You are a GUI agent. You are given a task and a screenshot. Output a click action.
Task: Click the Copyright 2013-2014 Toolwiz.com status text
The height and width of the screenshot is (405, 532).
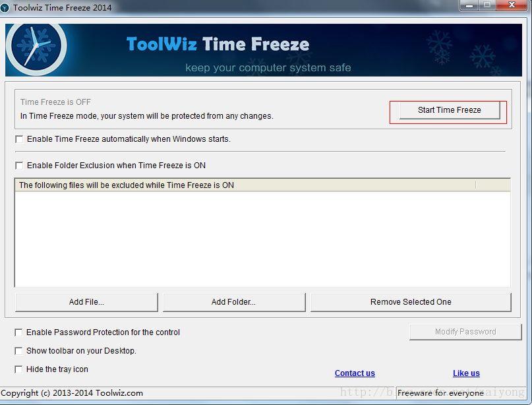point(72,393)
